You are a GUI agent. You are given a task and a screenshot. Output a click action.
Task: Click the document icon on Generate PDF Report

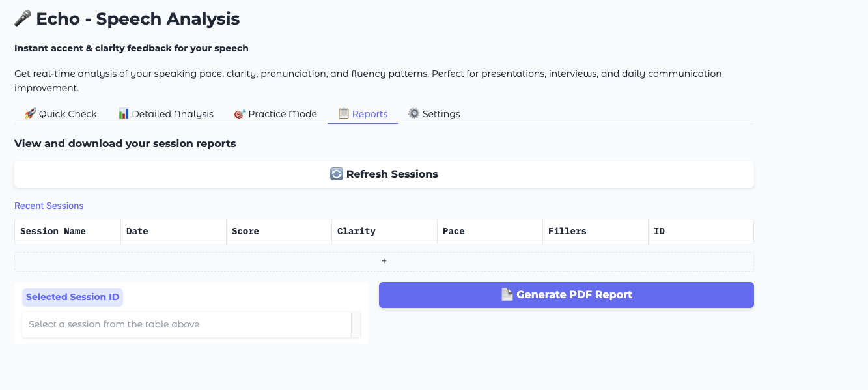point(507,295)
